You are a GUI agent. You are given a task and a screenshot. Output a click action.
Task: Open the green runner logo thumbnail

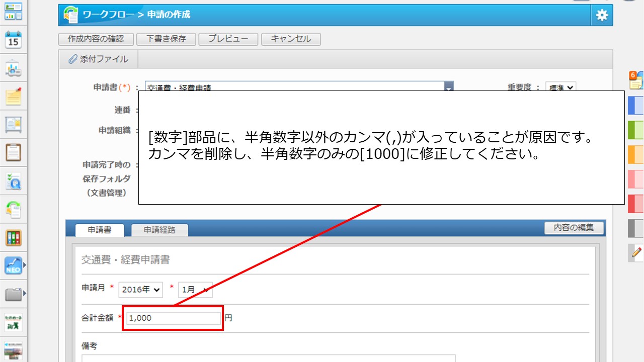point(14,322)
